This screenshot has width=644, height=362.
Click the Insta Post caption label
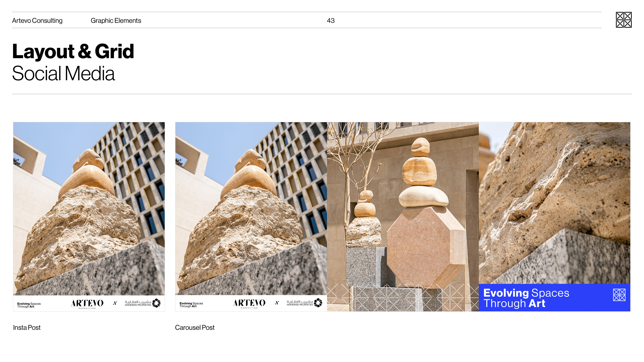[27, 327]
